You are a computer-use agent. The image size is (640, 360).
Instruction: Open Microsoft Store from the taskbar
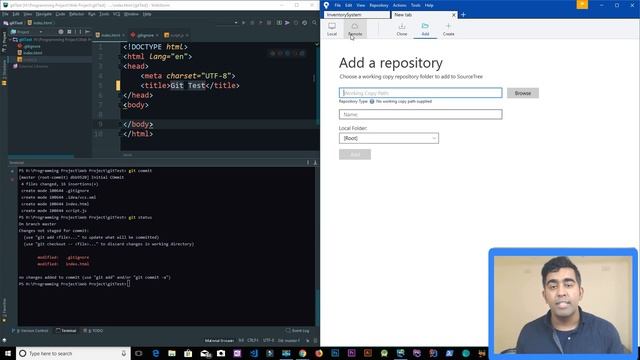188,353
